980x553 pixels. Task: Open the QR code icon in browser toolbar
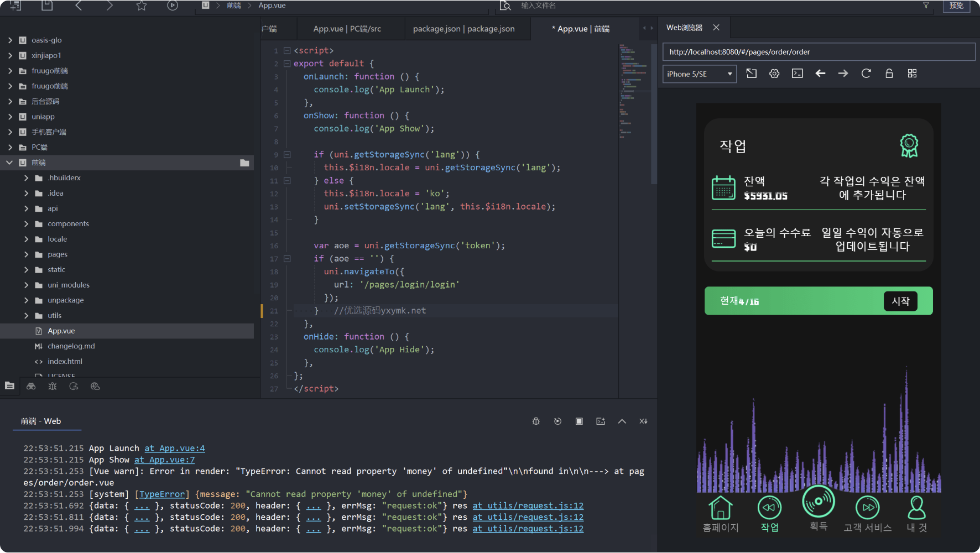click(x=912, y=74)
